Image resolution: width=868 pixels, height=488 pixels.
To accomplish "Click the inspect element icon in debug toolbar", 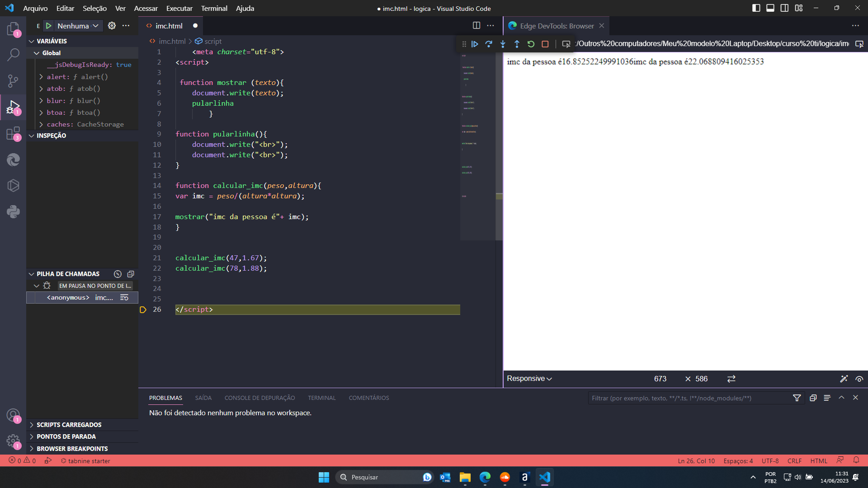I will [x=566, y=44].
